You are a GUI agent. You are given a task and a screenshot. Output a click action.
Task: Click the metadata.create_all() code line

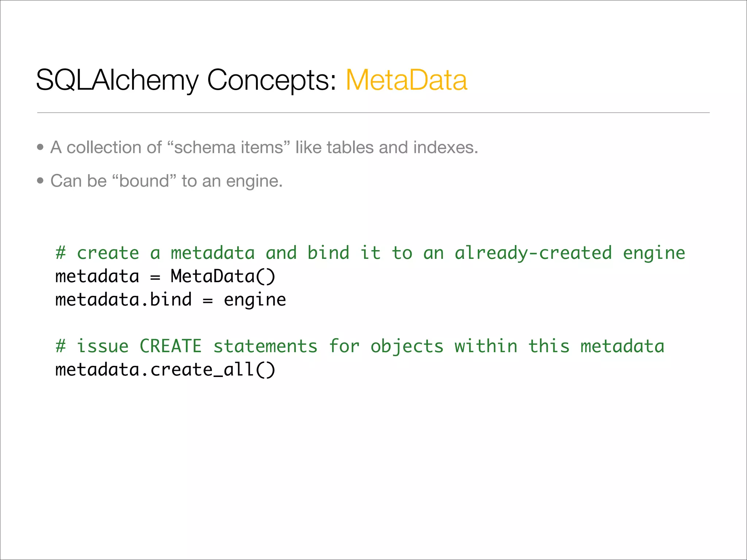[x=165, y=370]
